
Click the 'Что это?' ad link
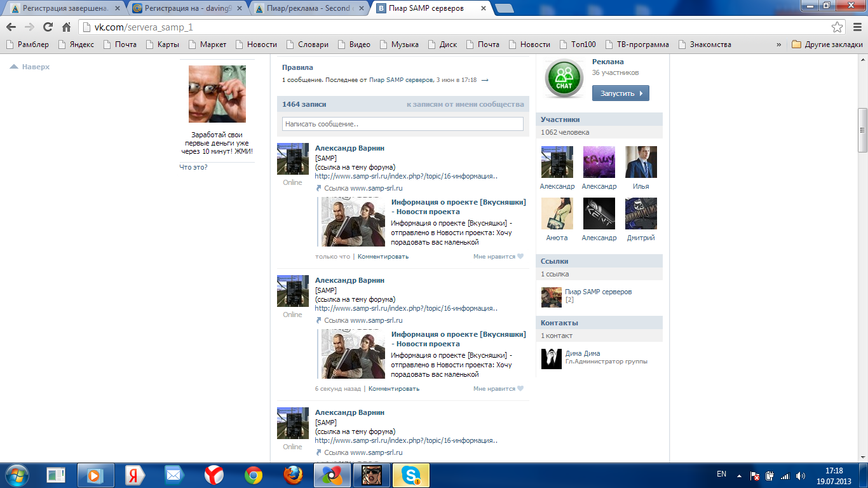click(x=193, y=167)
